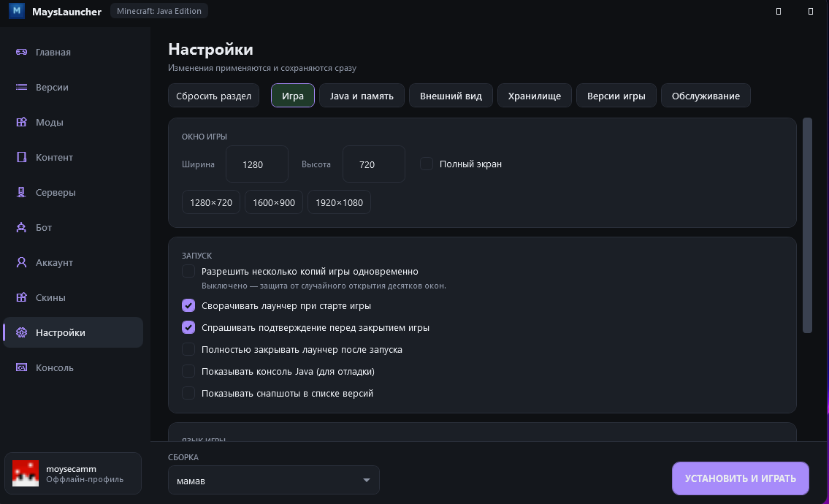Switch to the Игра settings tab
Viewport: 829px width, 504px height.
point(293,96)
